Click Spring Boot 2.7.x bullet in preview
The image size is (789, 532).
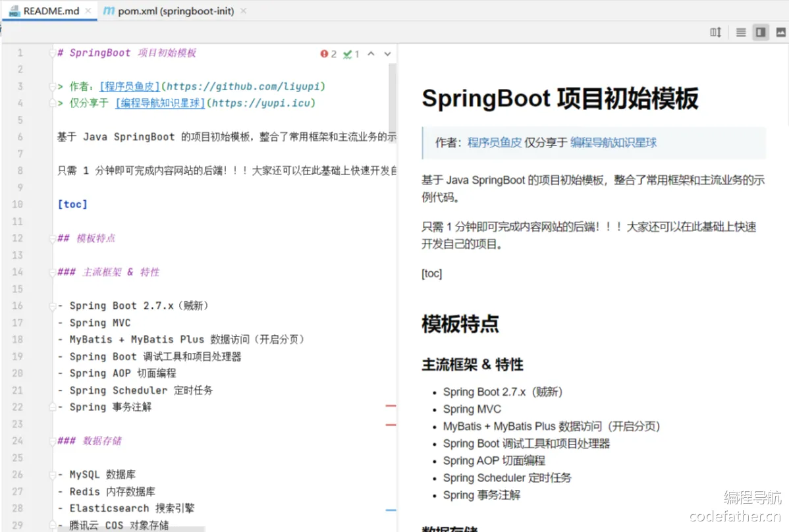coord(503,392)
